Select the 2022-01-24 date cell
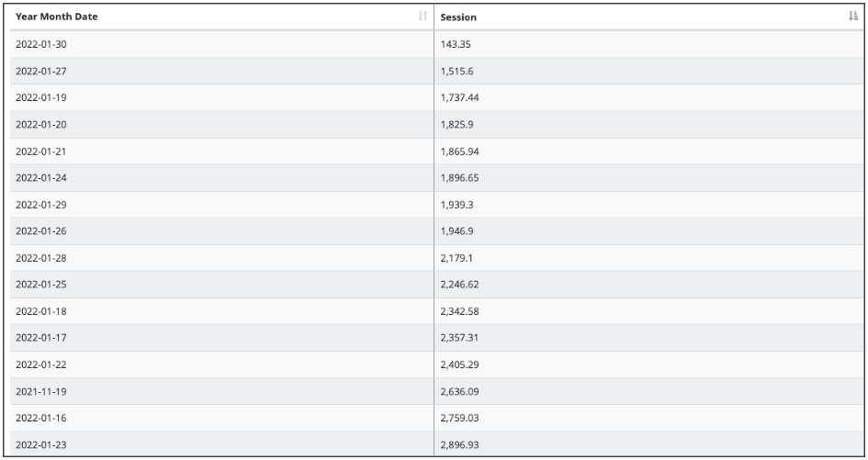868x460 pixels. pyautogui.click(x=39, y=177)
